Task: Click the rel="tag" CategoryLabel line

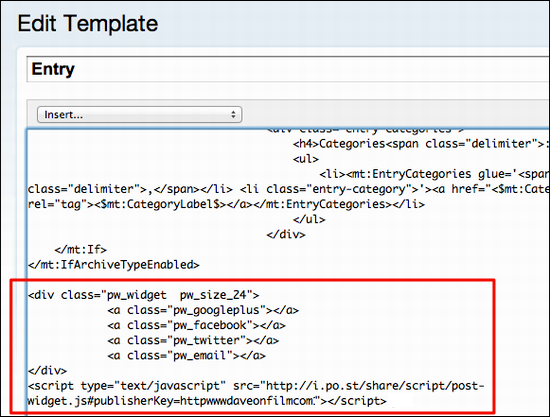Action: pos(226,204)
